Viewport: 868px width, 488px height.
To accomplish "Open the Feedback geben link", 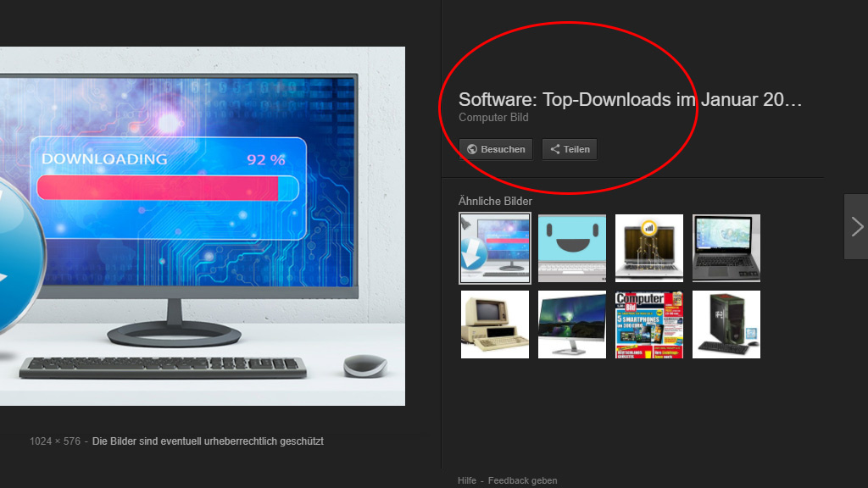I will 522,480.
